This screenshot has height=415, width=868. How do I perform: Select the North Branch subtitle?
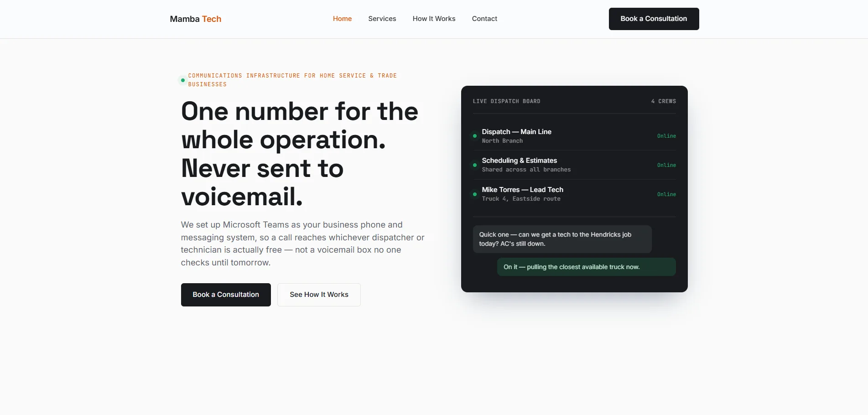(502, 141)
